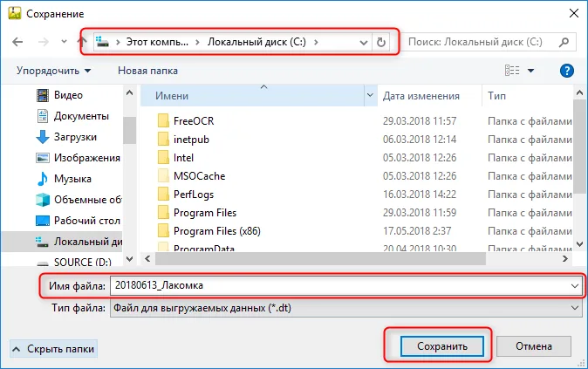The width and height of the screenshot is (588, 369).
Task: Click the forward navigation arrow
Action: pyautogui.click(x=44, y=42)
